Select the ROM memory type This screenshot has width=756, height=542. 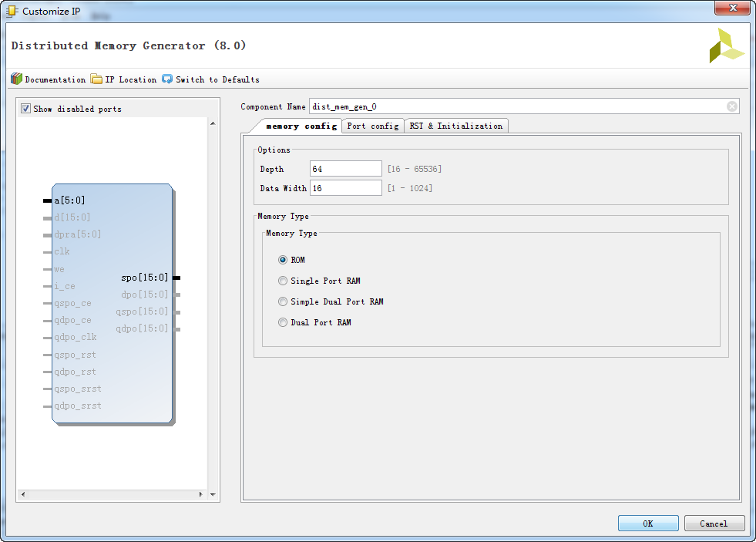[x=283, y=260]
